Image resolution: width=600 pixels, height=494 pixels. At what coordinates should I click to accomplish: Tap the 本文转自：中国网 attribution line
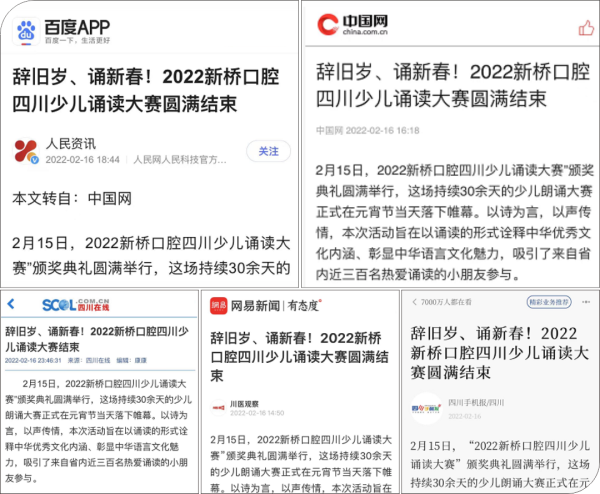72,199
